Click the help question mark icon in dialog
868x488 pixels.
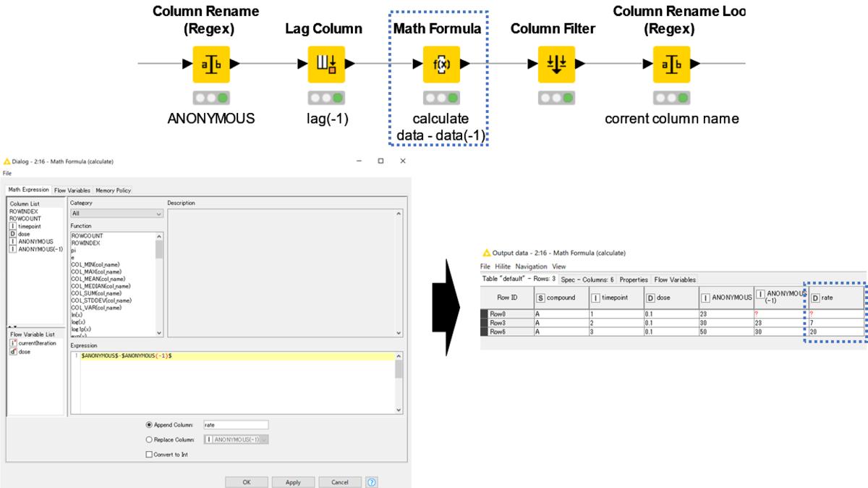(372, 482)
